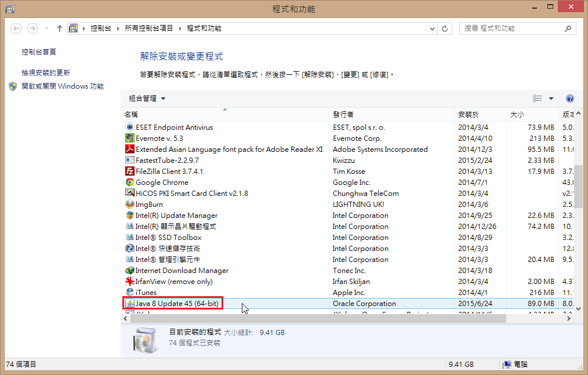
Task: Open the 檢視安裝的更新 link
Action: (46, 73)
